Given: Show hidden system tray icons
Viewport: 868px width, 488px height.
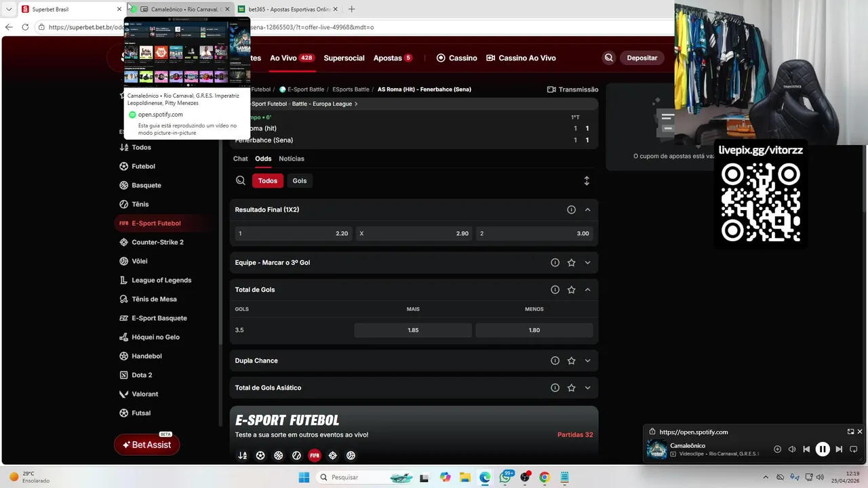Looking at the screenshot, I should pos(766,477).
